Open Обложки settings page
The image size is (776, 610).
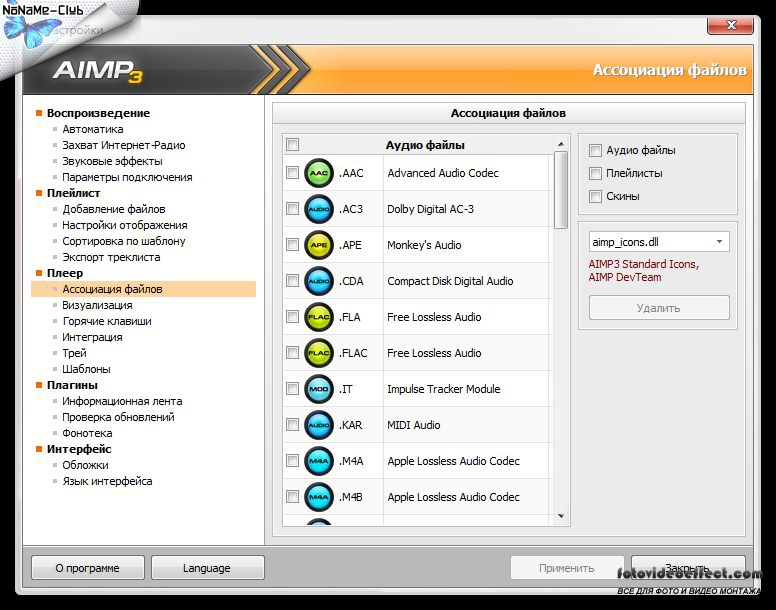85,466
